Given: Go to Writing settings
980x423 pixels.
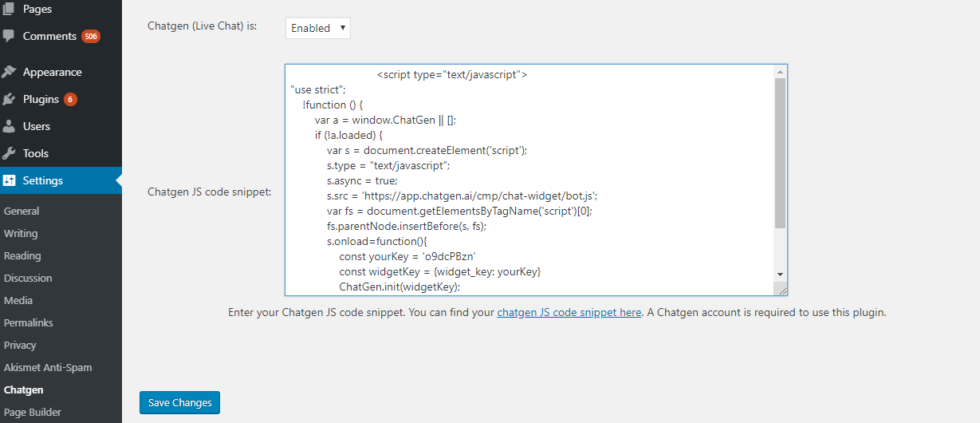Looking at the screenshot, I should [21, 233].
